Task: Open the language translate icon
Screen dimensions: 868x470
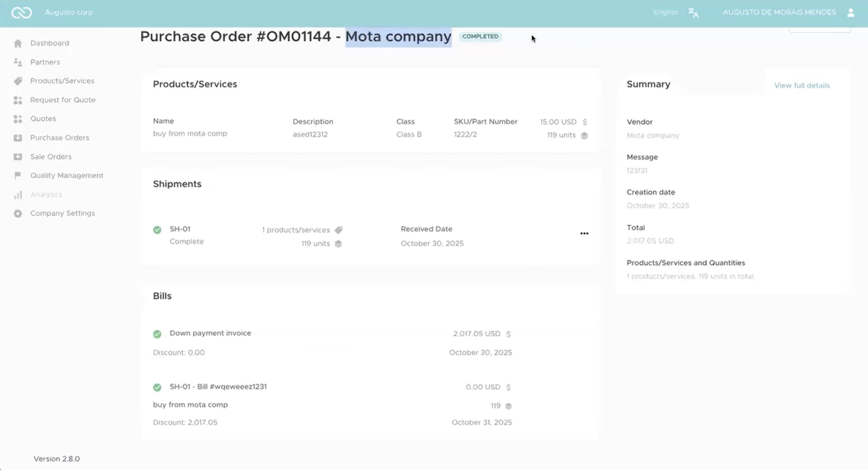Action: point(693,13)
